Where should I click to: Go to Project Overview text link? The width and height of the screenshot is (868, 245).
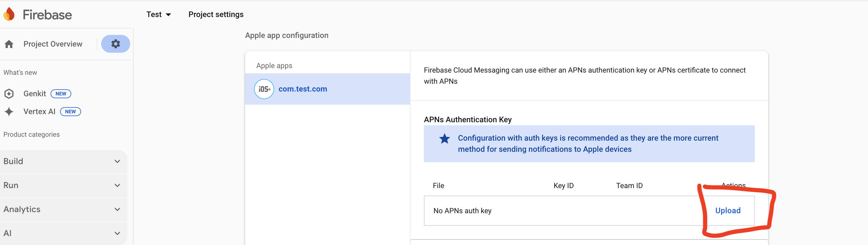pos(53,44)
